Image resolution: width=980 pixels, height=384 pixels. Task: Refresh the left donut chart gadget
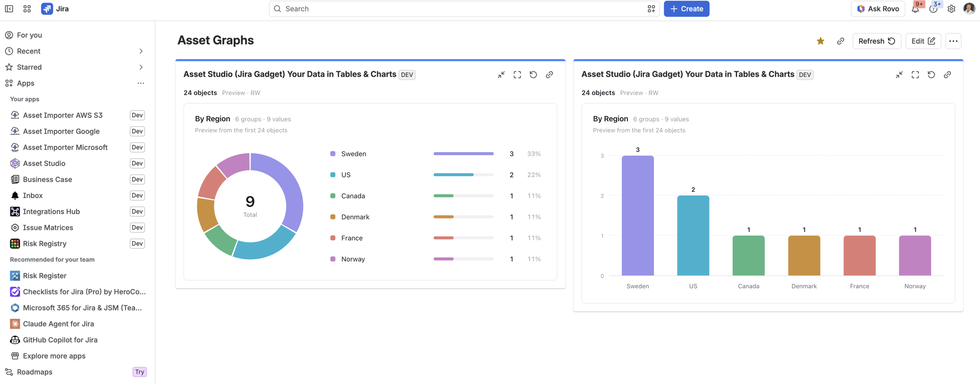click(x=533, y=75)
